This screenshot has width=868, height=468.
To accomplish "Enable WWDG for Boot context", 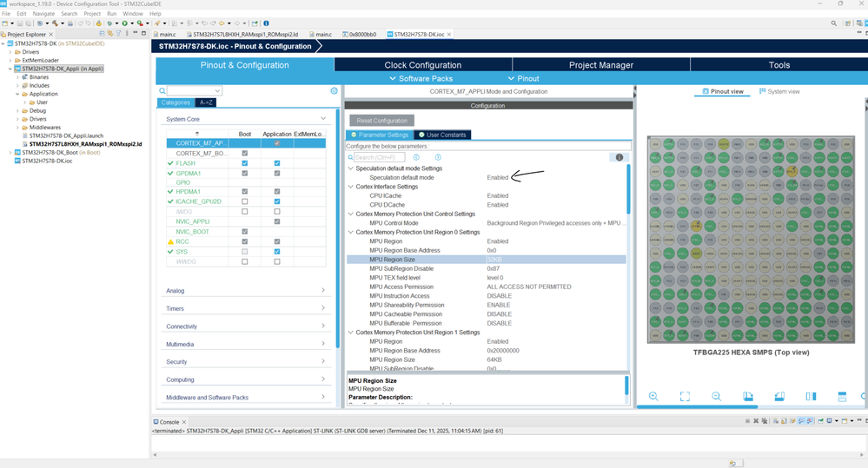I will click(245, 261).
